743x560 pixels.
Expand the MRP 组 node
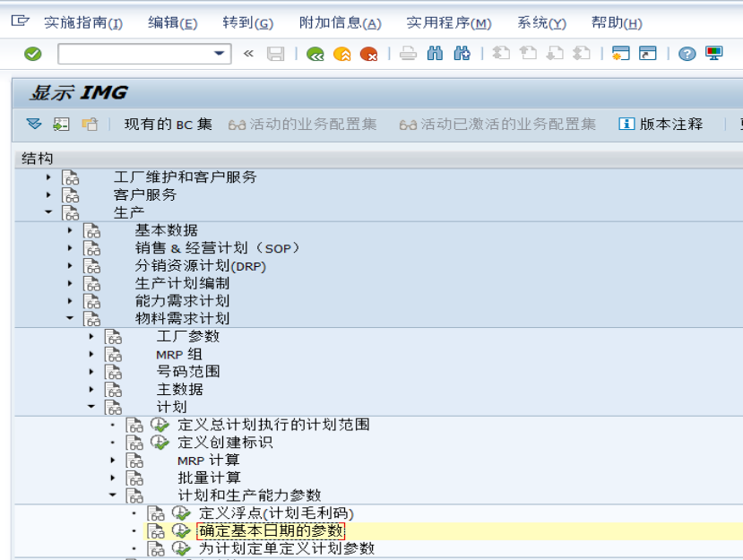coord(91,354)
